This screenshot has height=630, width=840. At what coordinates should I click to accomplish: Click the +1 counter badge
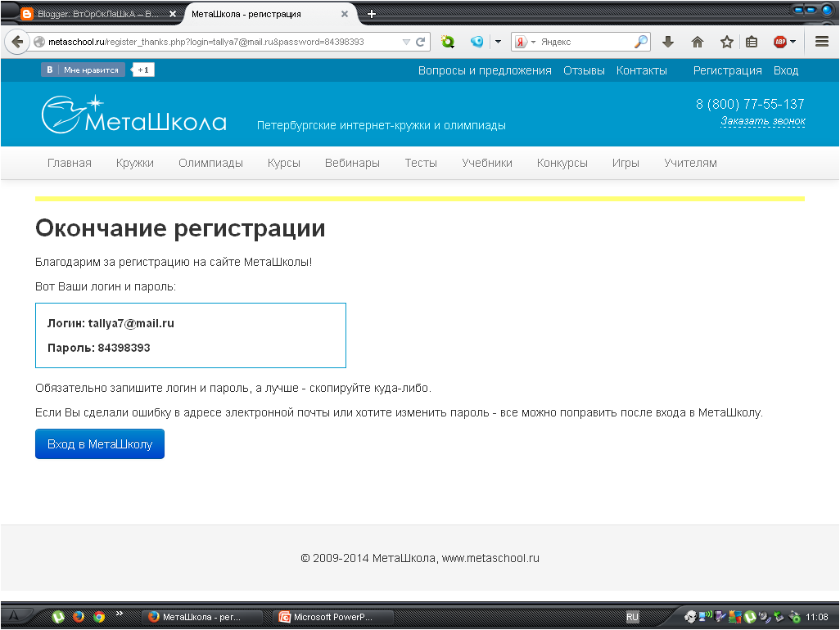(142, 70)
